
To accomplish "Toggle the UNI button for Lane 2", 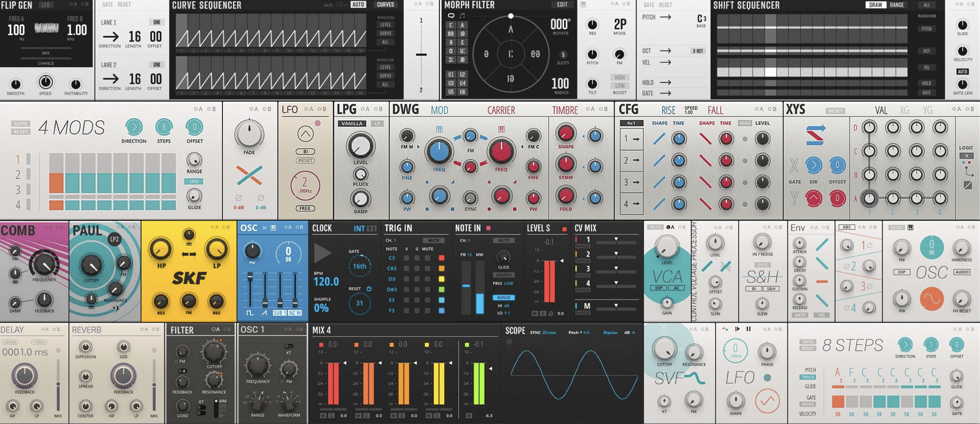I will pyautogui.click(x=156, y=64).
